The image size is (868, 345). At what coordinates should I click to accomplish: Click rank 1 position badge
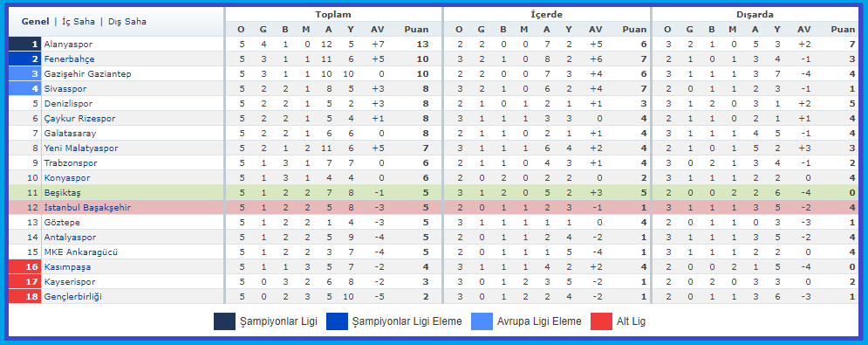coord(25,45)
